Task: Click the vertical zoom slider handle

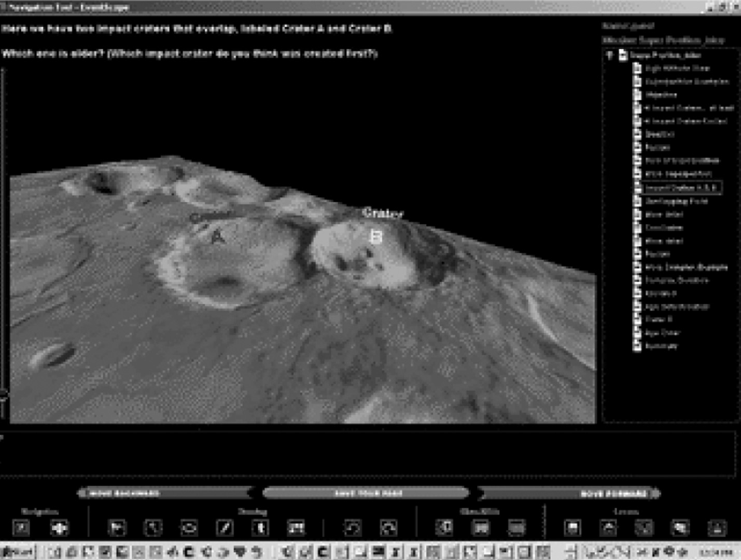Action: 4,394
